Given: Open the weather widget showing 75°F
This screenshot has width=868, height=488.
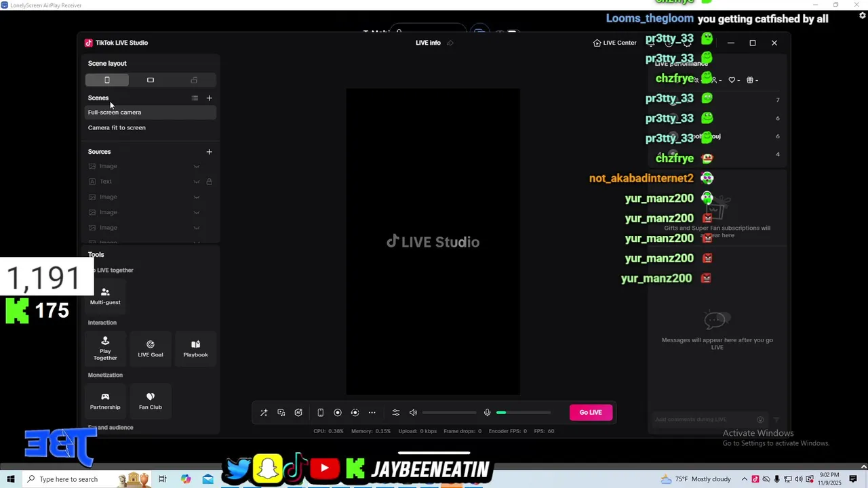Looking at the screenshot, I should tap(695, 479).
